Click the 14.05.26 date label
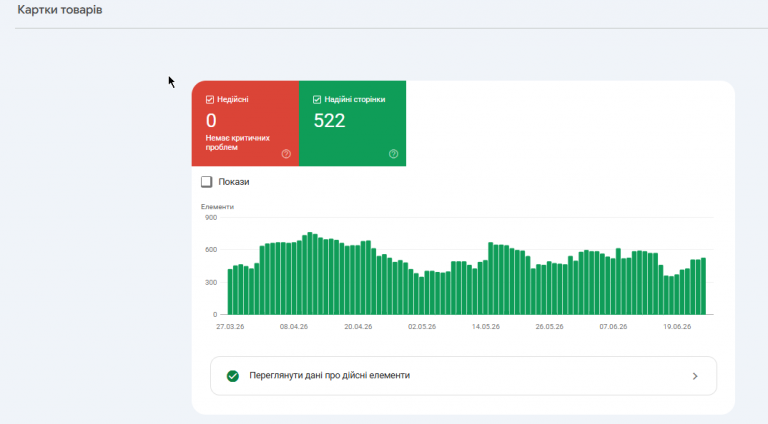Screen dimensions: 768x424 pos(486,327)
